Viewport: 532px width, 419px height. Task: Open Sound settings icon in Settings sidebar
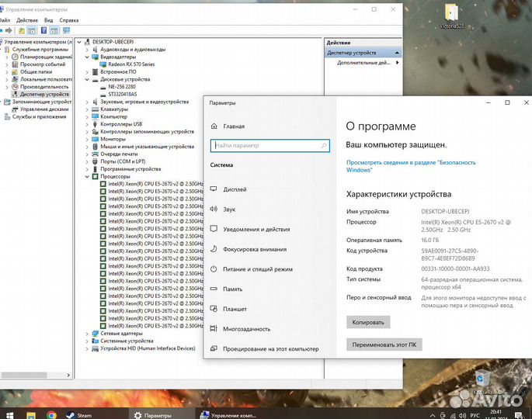(x=214, y=209)
